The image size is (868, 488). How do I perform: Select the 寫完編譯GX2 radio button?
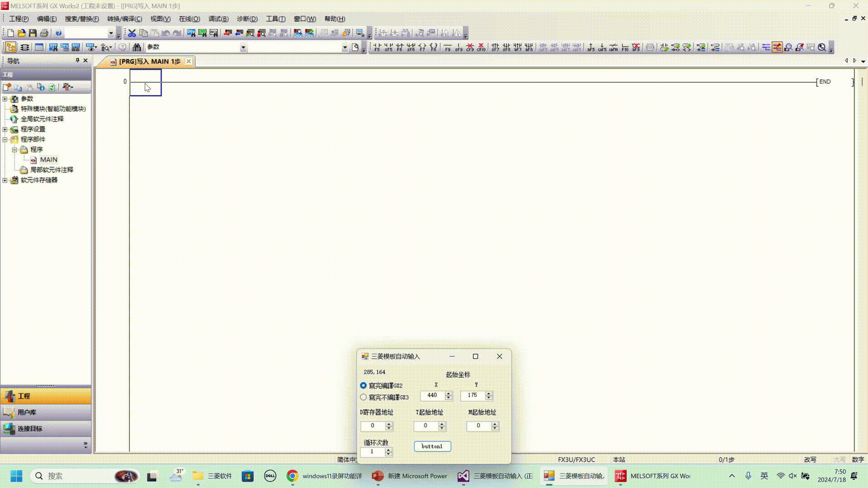tap(363, 385)
